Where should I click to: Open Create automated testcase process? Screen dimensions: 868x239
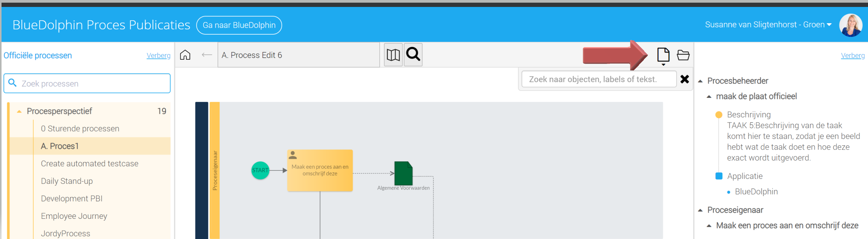90,164
